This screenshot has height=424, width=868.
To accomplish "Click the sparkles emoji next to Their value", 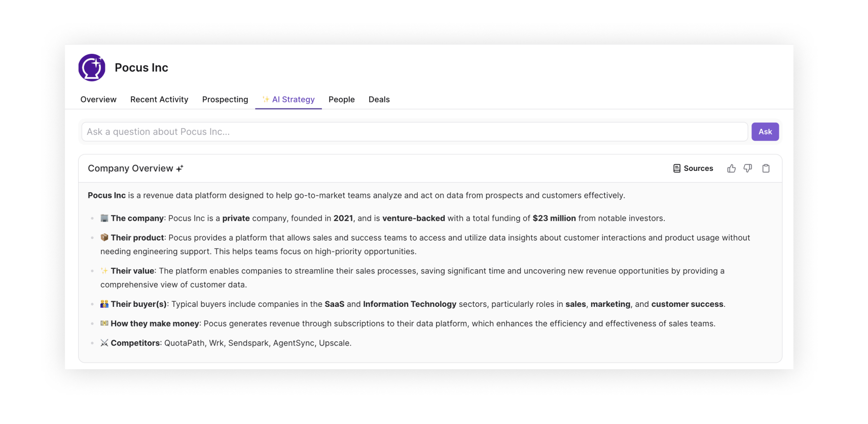I will coord(104,271).
